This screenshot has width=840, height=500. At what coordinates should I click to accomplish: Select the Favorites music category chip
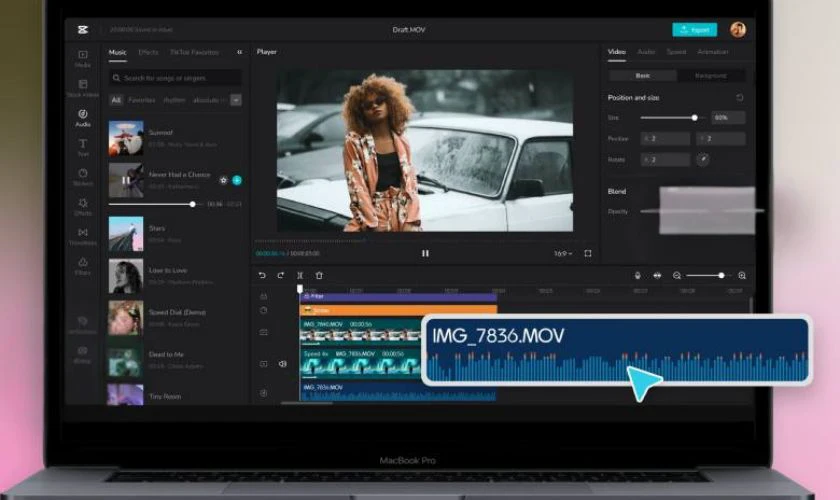click(141, 100)
